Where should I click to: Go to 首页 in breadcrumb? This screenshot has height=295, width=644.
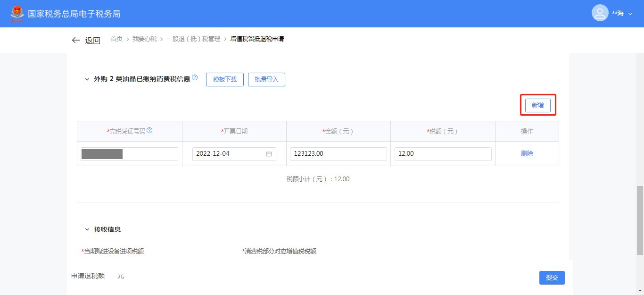[x=116, y=39]
